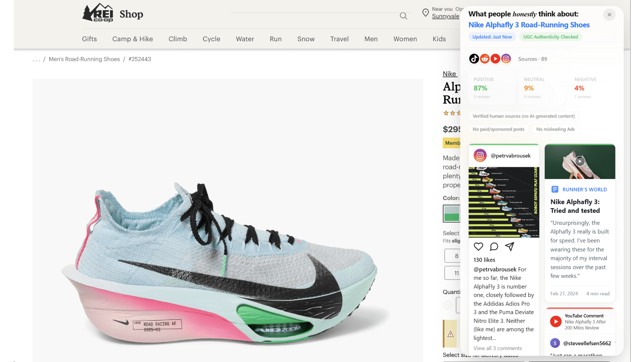Screen dimensions: 644x362
Task: Click View all 3 comments
Action: 497,348
